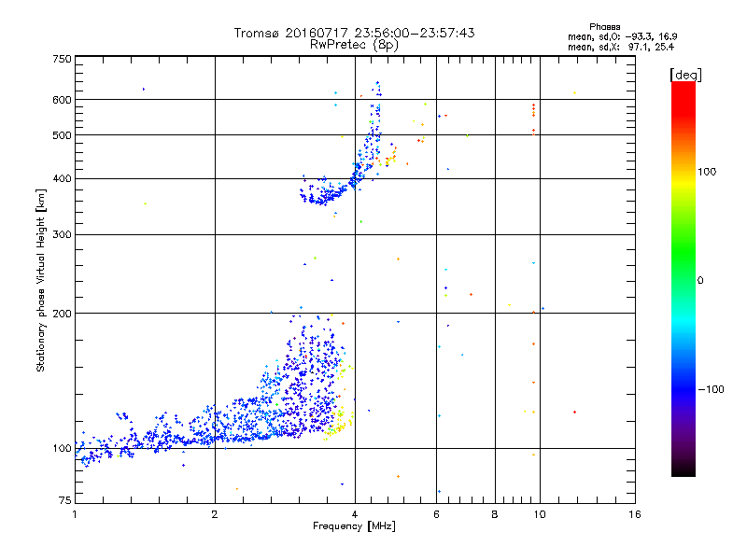Select the 'mean, sd,X: 97.1, 25.4' line

620,47
